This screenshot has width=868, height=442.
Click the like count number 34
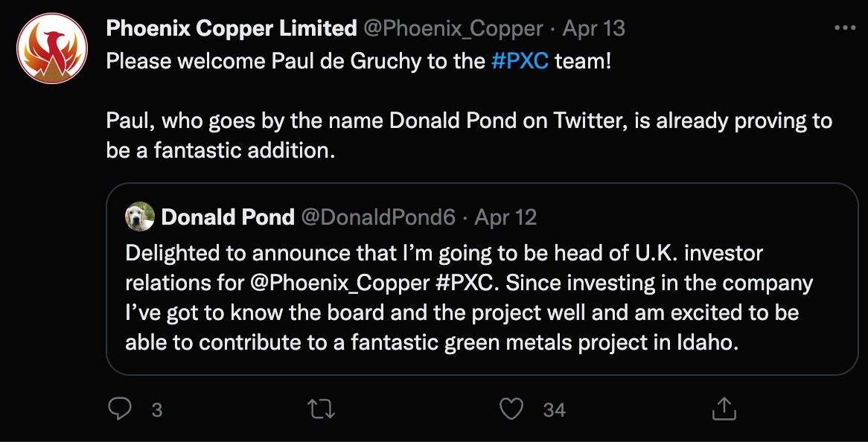[554, 410]
